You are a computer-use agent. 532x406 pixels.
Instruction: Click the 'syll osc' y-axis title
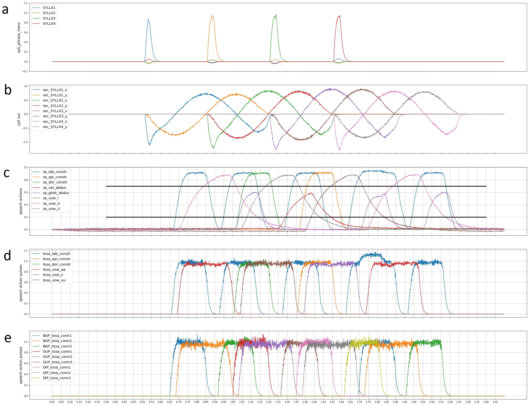click(x=19, y=119)
